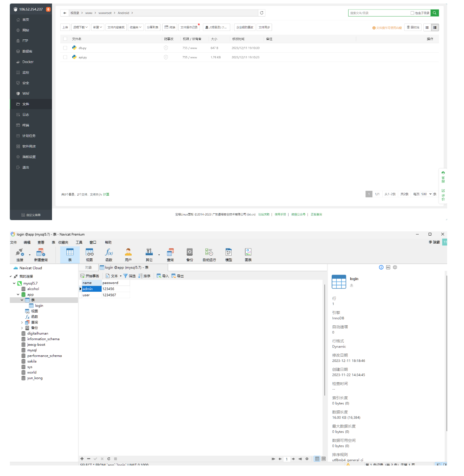This screenshot has height=476, width=464.
Task: Open the 用户 (users) toolbar icon
Action: (128, 254)
